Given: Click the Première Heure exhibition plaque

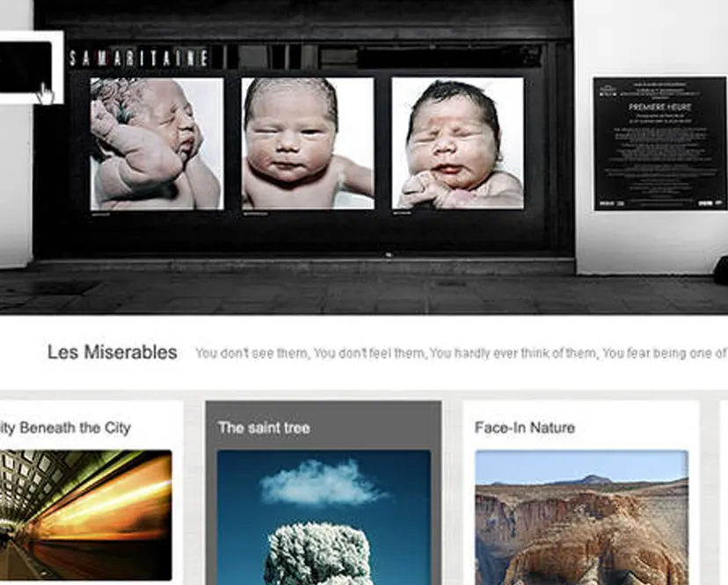Looking at the screenshot, I should click(x=659, y=143).
